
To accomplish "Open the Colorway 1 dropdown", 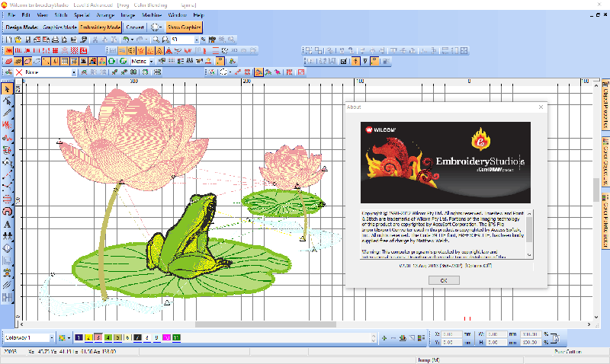I will [x=51, y=338].
